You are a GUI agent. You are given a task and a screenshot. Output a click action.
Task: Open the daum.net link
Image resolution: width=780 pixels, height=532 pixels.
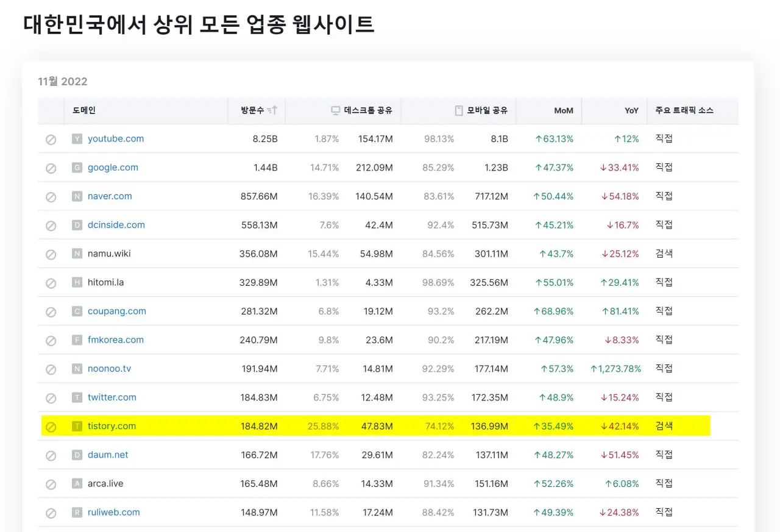click(108, 455)
